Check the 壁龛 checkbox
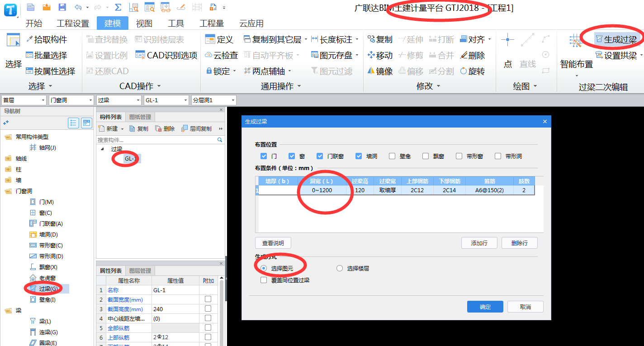 pyautogui.click(x=392, y=156)
